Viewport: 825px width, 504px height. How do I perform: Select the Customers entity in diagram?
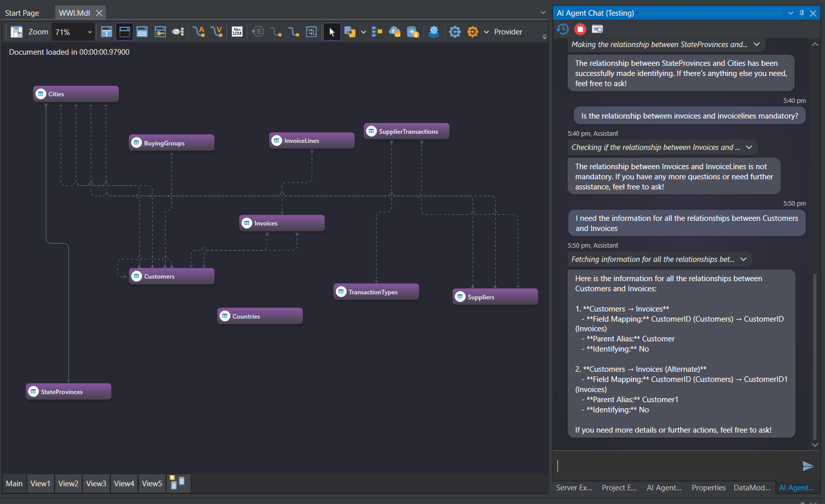[171, 277]
